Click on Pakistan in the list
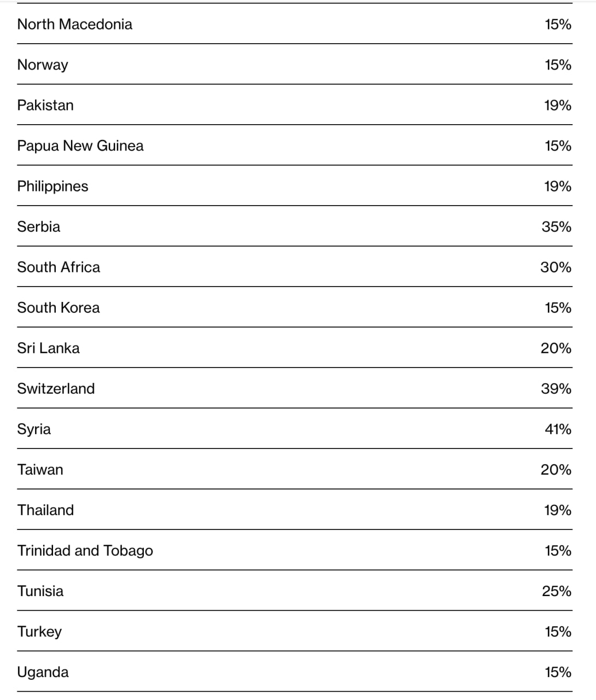596x700 pixels. [x=45, y=105]
